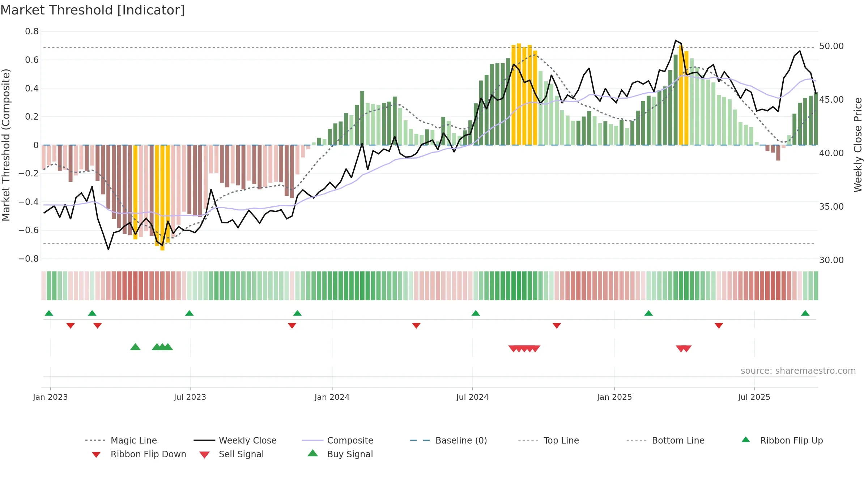Click the Jan 2025 x-axis label
This screenshot has width=868, height=488.
pyautogui.click(x=614, y=397)
